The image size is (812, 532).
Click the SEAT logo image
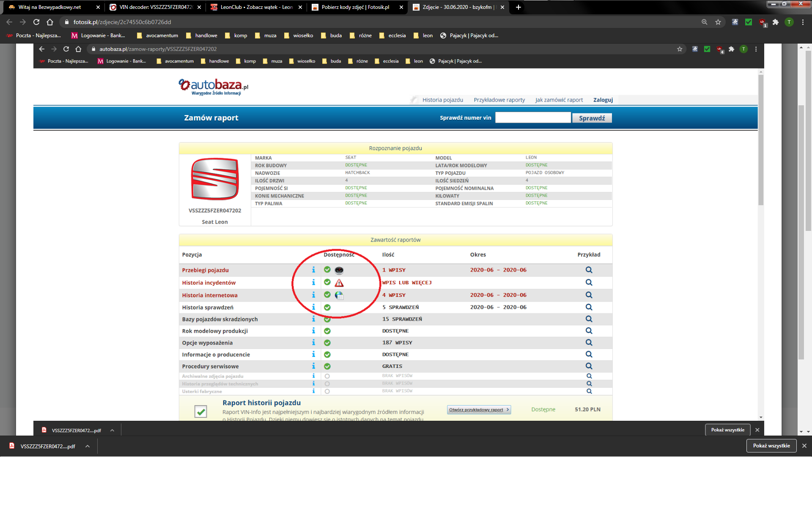[x=215, y=179]
